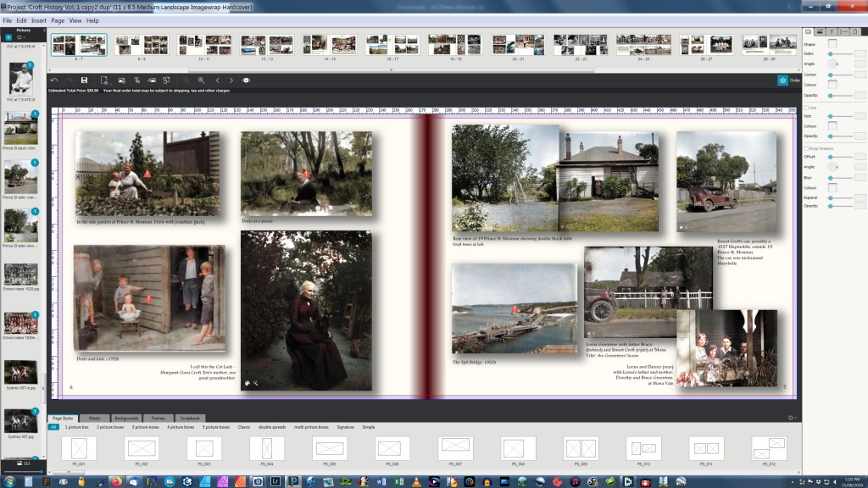Click the zoom in magnifier icon
This screenshot has height=488, width=868.
(201, 80)
